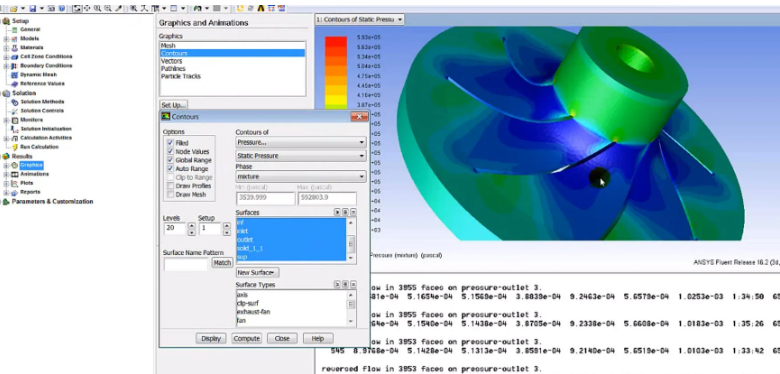Select Particle Tracks in the Graphics list

click(x=232, y=76)
